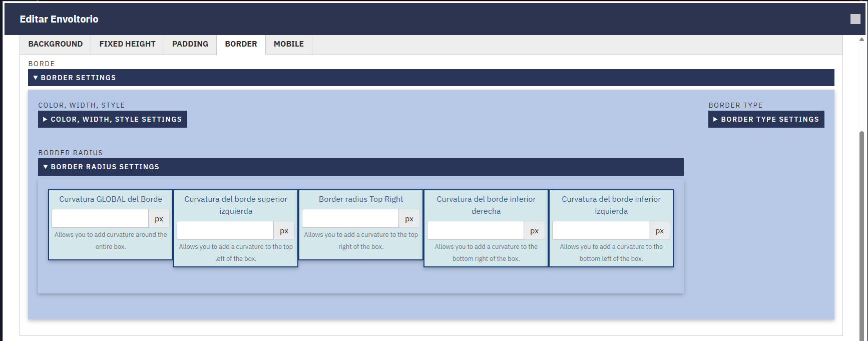Viewport: 868px width, 341px height.
Task: Click px unit of Border radius Top Right
Action: click(409, 218)
